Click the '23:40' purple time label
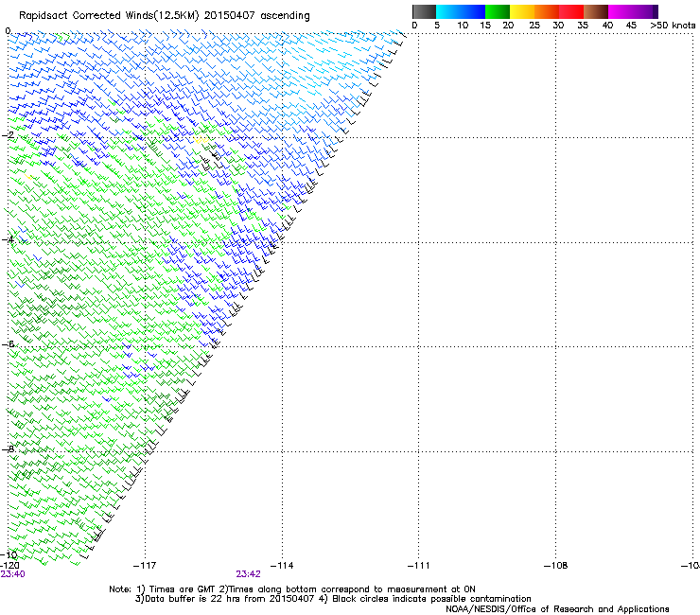The height and width of the screenshot is (615, 700). click(x=13, y=574)
